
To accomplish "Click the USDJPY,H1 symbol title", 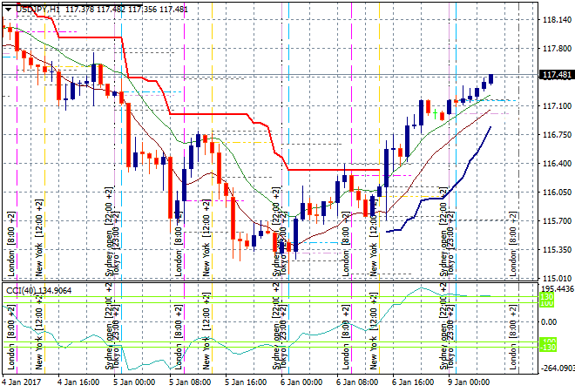I will (37, 10).
